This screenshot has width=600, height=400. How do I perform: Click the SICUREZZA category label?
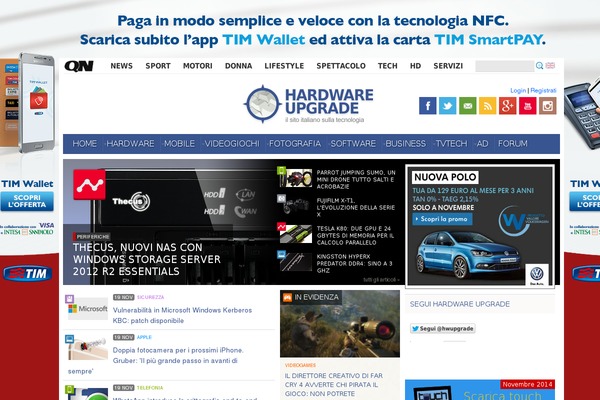point(150,297)
